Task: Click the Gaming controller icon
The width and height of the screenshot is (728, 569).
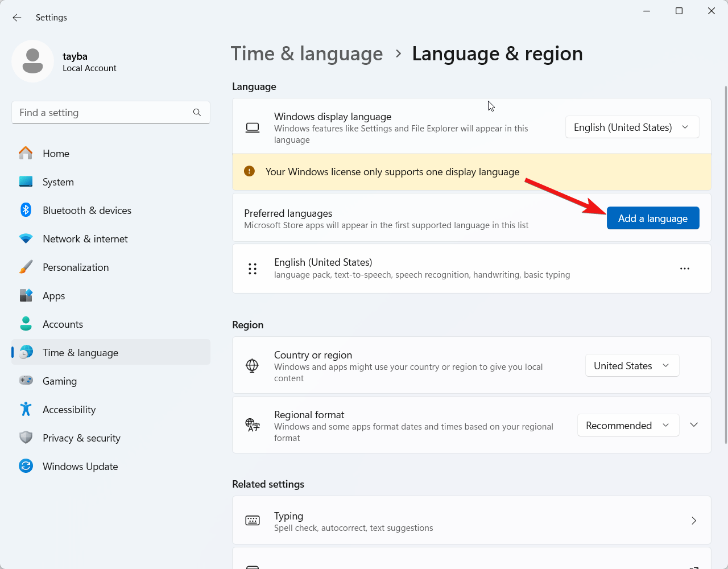Action: tap(26, 381)
